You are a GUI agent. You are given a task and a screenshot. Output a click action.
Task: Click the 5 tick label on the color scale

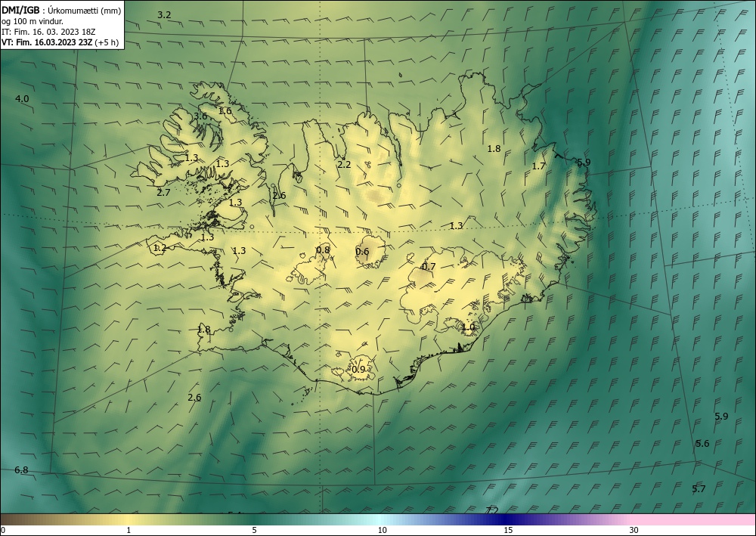coord(254,530)
